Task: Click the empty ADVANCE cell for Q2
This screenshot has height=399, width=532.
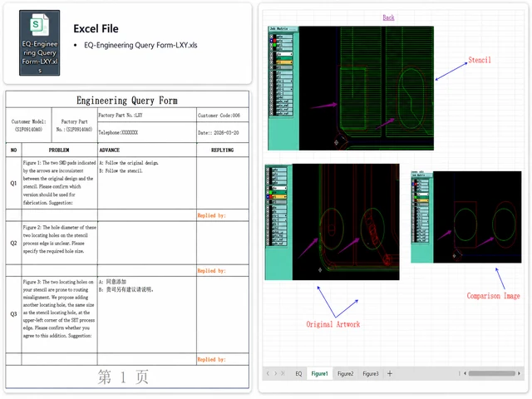Action: (147, 243)
